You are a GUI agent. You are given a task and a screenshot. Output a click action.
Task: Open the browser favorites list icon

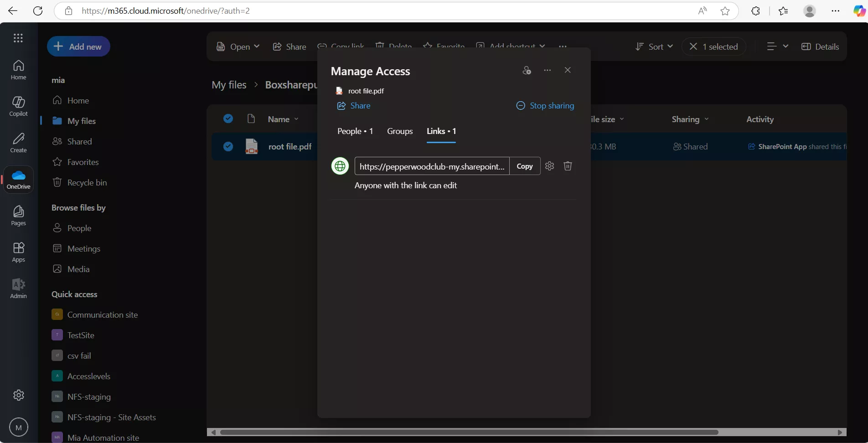pyautogui.click(x=783, y=11)
